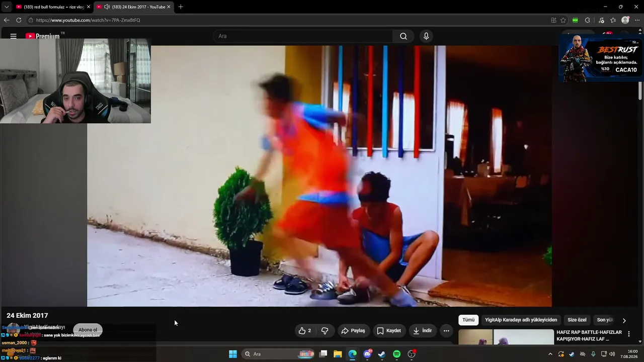
Task: Open the favorites list icon
Action: (613, 20)
